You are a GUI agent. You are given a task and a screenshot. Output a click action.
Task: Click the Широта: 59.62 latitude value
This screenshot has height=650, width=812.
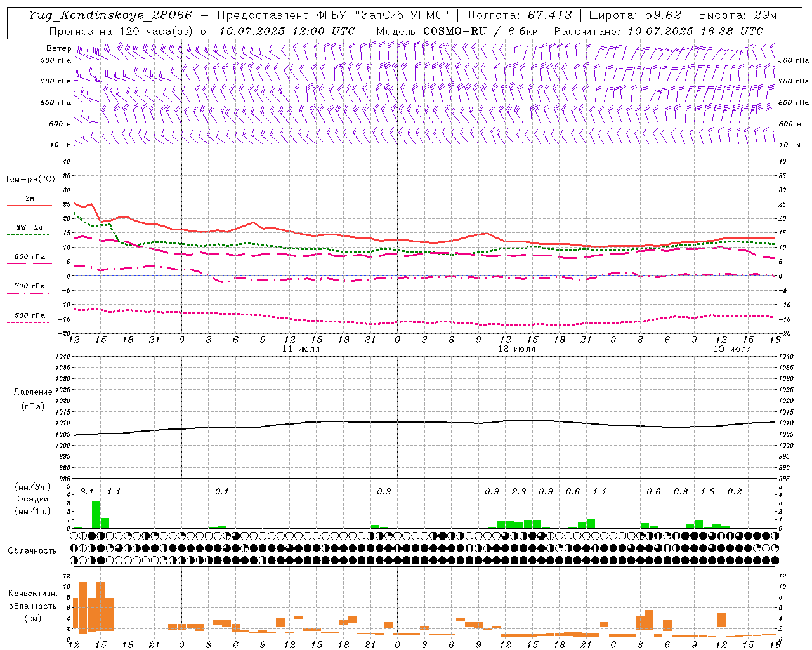tap(635, 15)
